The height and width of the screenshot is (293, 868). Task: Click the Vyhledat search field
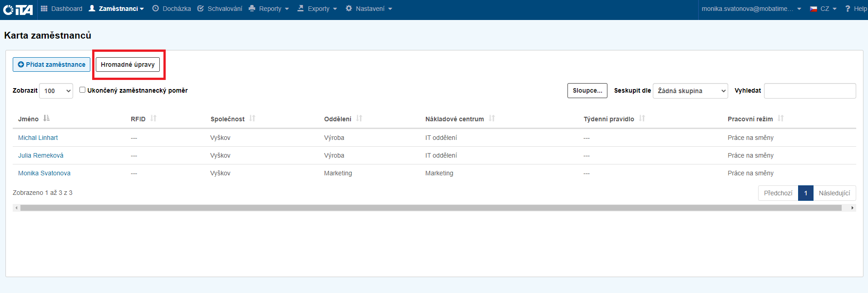tap(809, 91)
